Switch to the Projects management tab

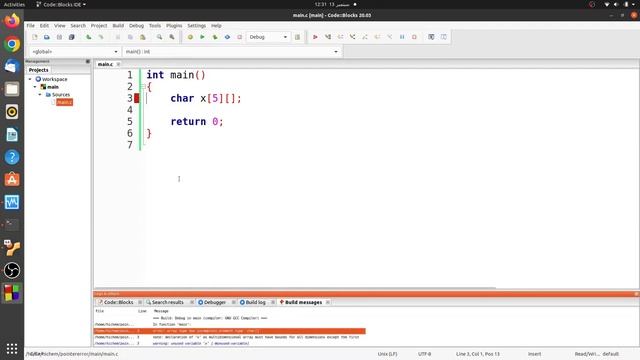tap(38, 70)
